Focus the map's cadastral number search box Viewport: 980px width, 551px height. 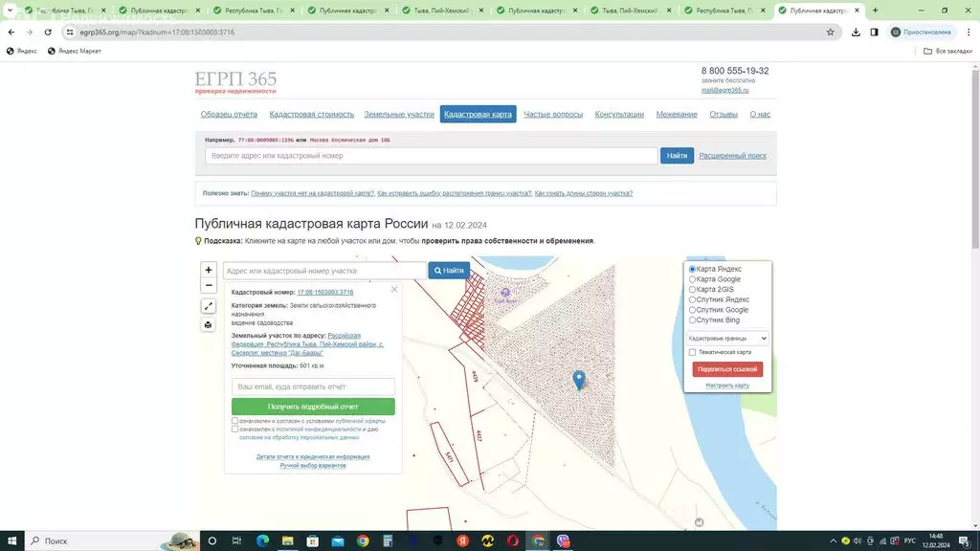pos(325,271)
